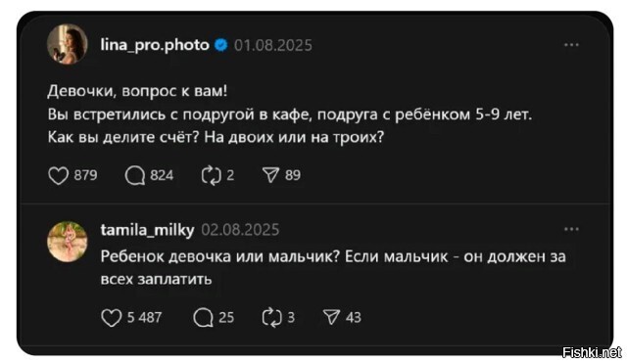
Task: Open lina_pro.photo profile avatar
Action: click(68, 44)
